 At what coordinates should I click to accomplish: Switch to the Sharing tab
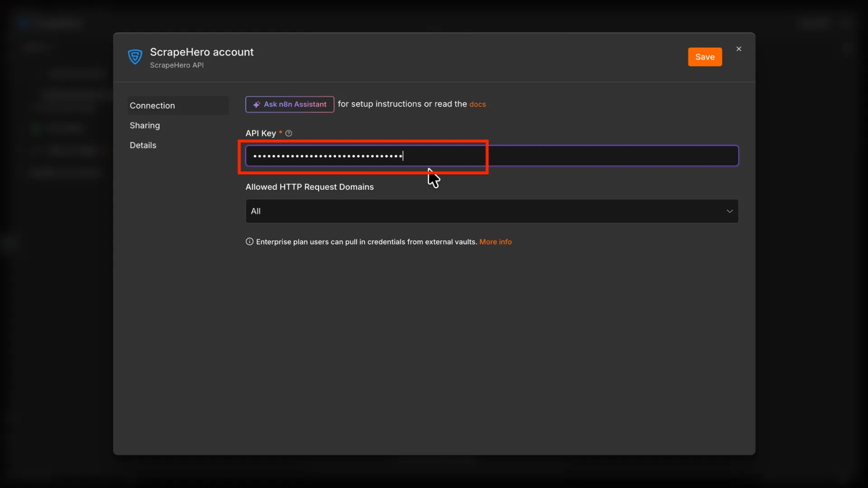pos(145,125)
